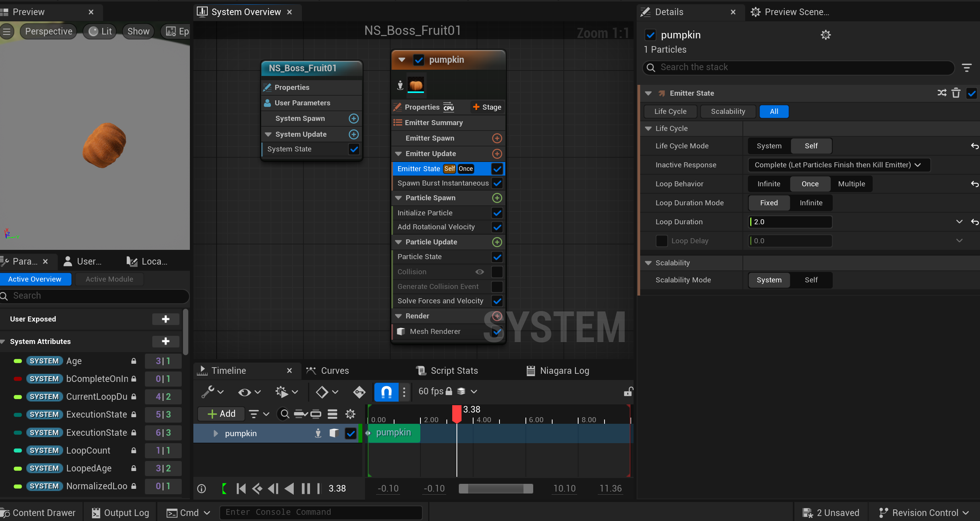Pause the timeline playback
Screen dimensions: 980x521
tap(306, 488)
